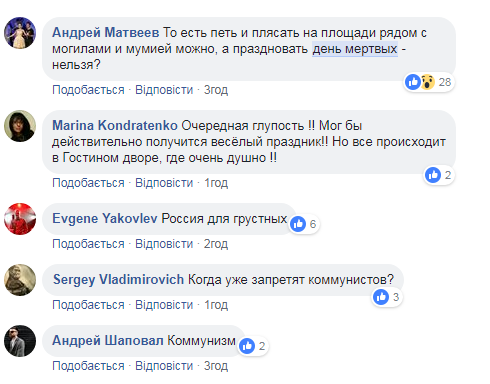
Task: Click the like icon beside Андрей Шаповал's comment
Action: point(247,346)
